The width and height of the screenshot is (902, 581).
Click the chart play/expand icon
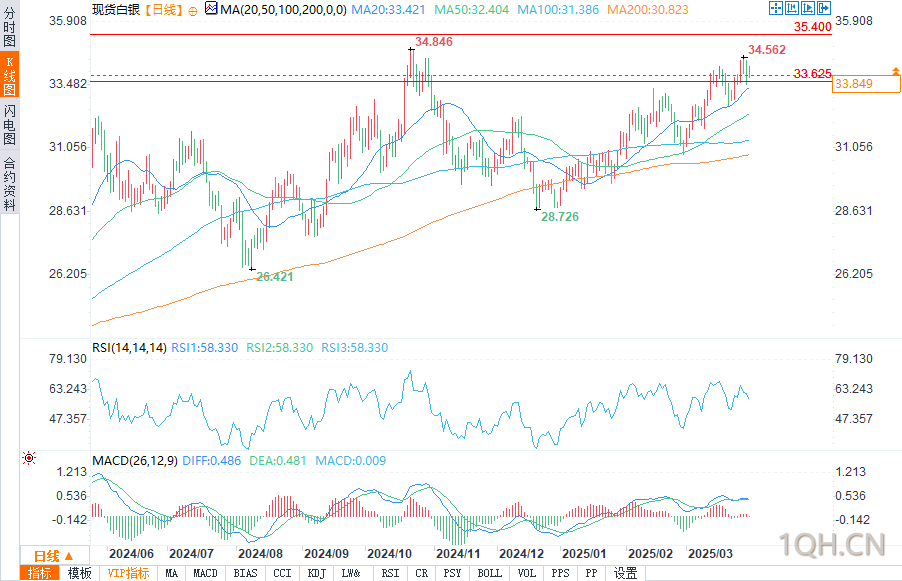click(x=808, y=8)
